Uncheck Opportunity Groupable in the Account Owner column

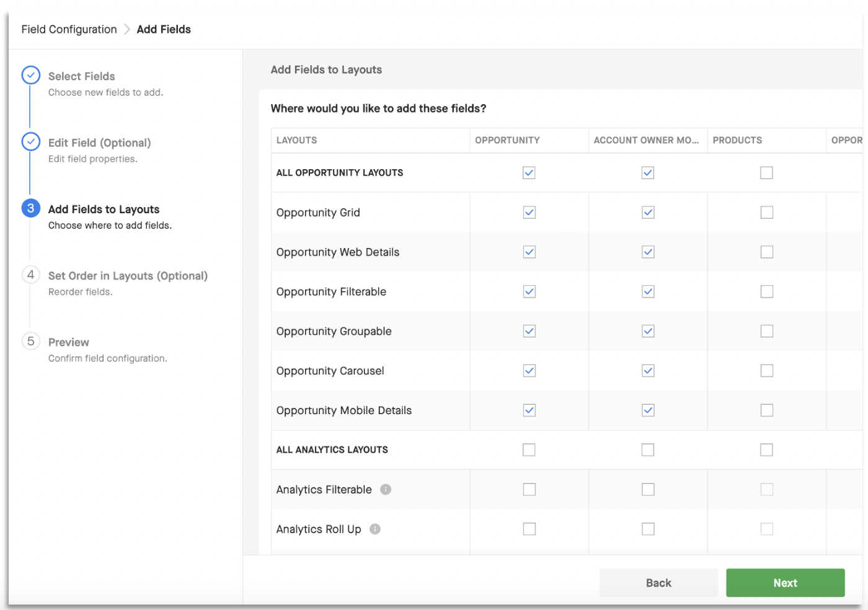point(648,331)
